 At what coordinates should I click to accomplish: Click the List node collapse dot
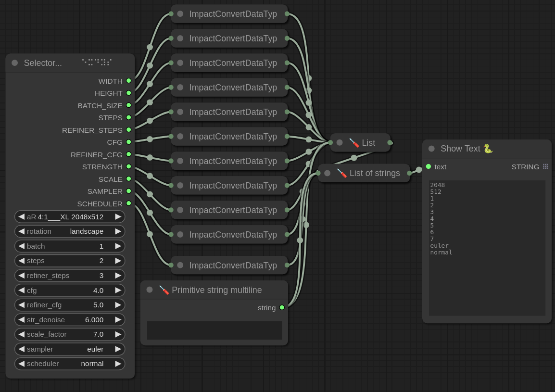340,142
